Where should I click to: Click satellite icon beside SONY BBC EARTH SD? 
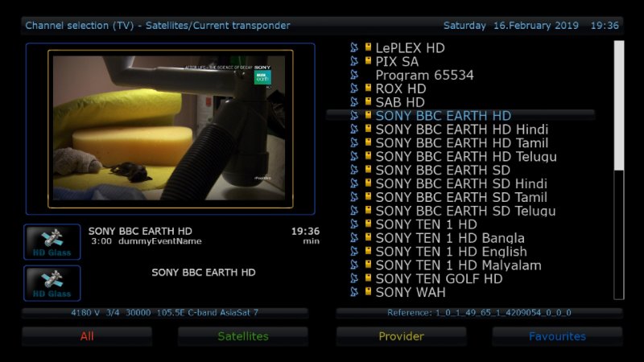pyautogui.click(x=354, y=170)
